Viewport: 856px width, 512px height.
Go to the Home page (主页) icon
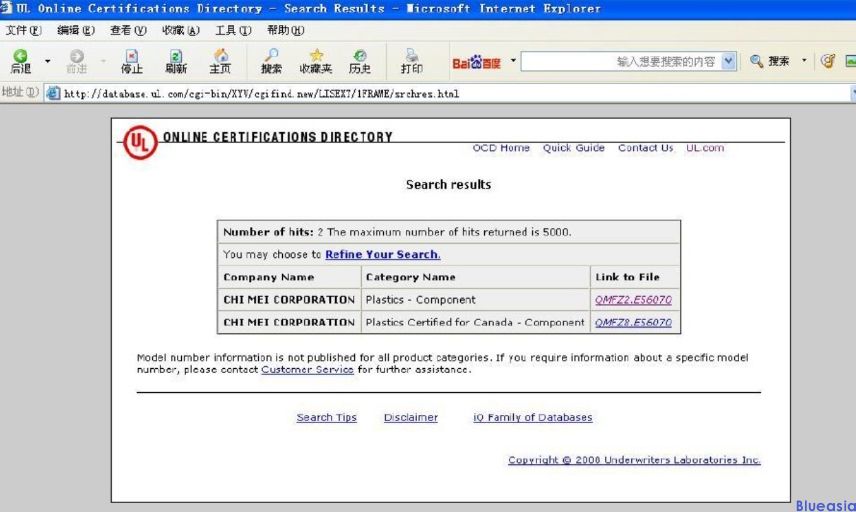220,60
